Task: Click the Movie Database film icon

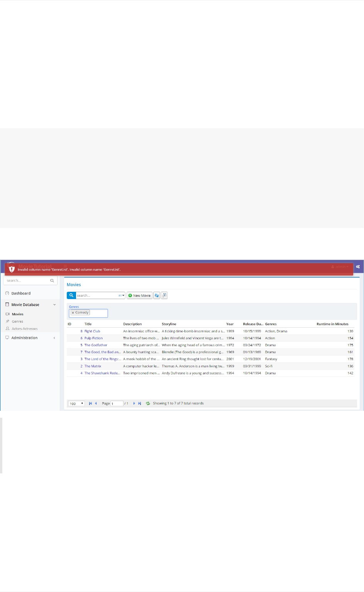Action: [7, 305]
